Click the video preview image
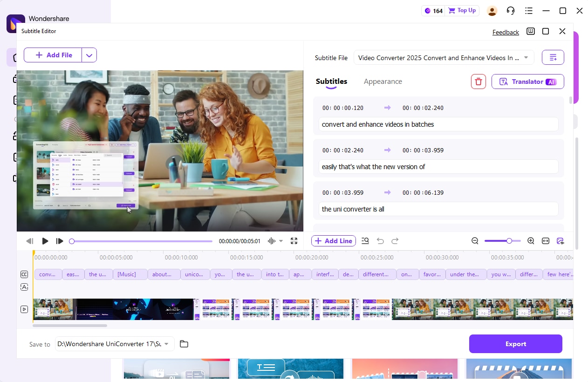Viewport: 588px width, 382px height. [x=160, y=150]
